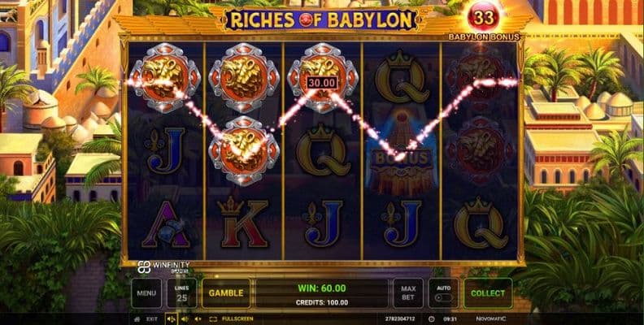The height and width of the screenshot is (325, 644).
Task: Select the muted speaker icon
Action: tap(198, 318)
